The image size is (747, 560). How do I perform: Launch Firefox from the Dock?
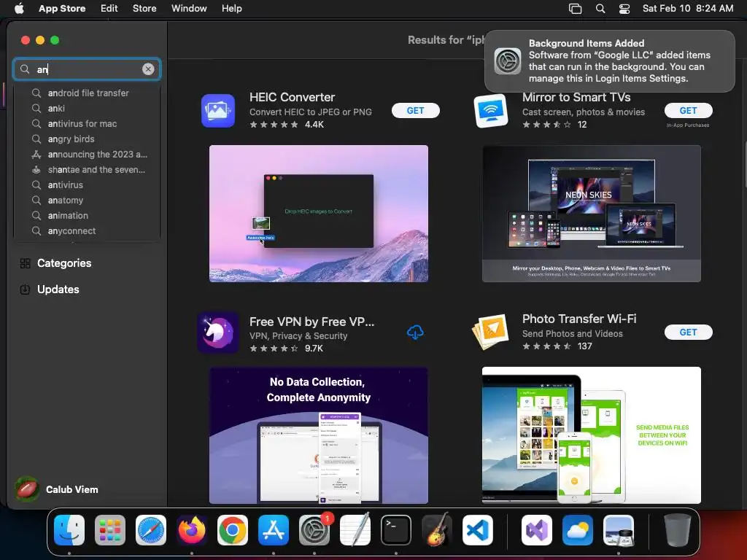(192, 530)
